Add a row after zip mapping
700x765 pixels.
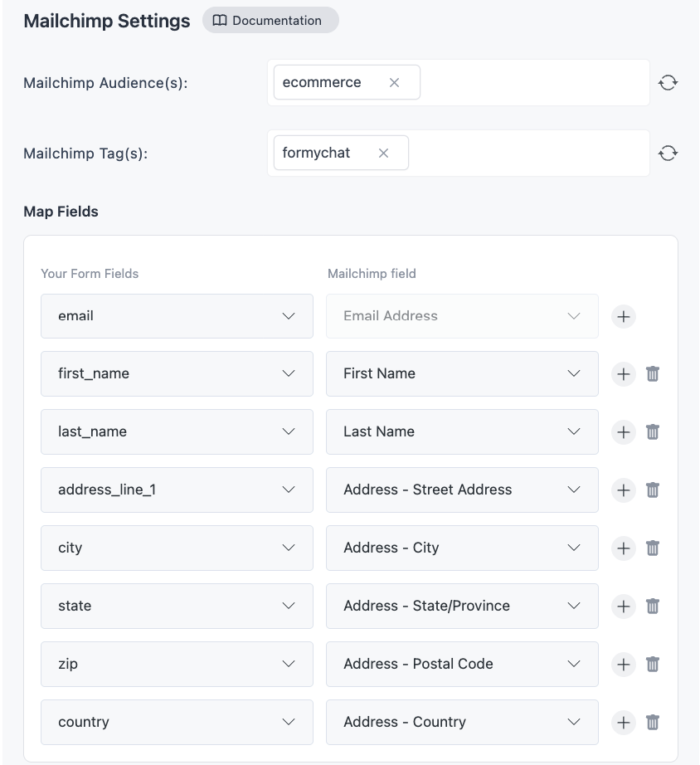pyautogui.click(x=624, y=665)
